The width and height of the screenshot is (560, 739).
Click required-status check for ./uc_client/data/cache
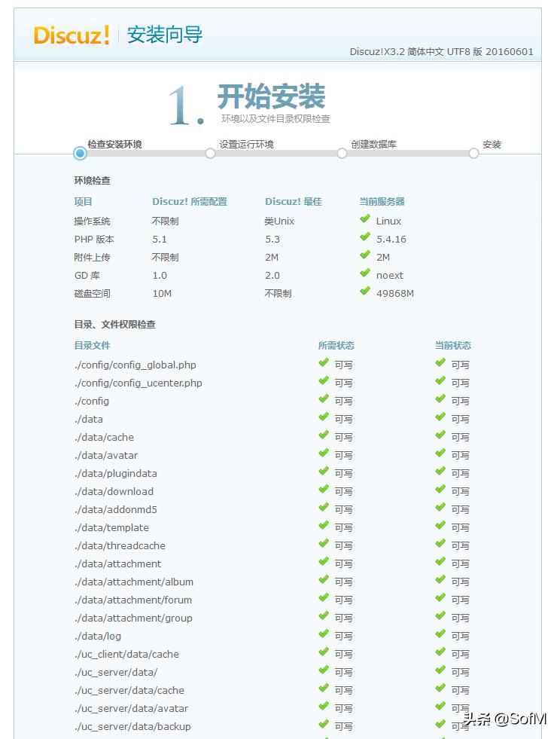coord(324,652)
